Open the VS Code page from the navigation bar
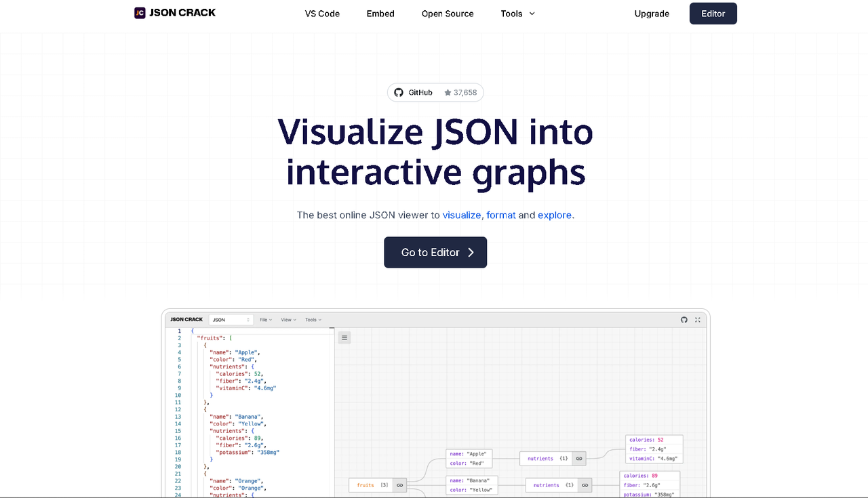Image resolution: width=868 pixels, height=498 pixels. (x=322, y=14)
